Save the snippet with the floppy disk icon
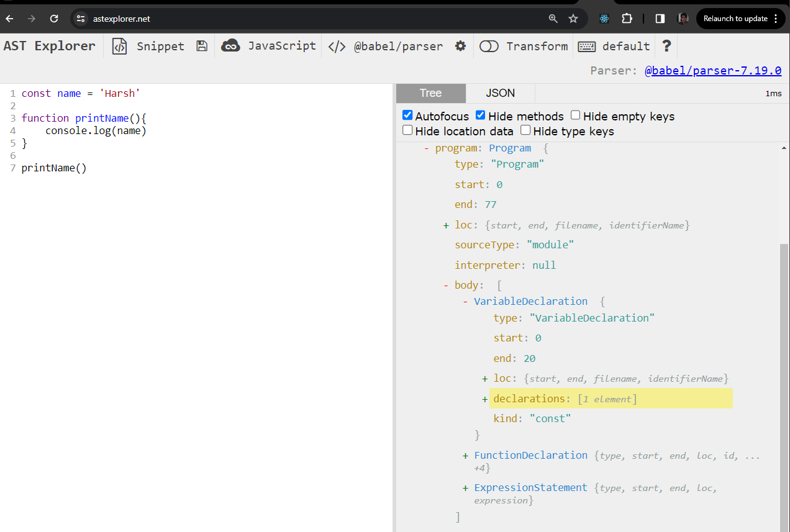 [x=201, y=46]
